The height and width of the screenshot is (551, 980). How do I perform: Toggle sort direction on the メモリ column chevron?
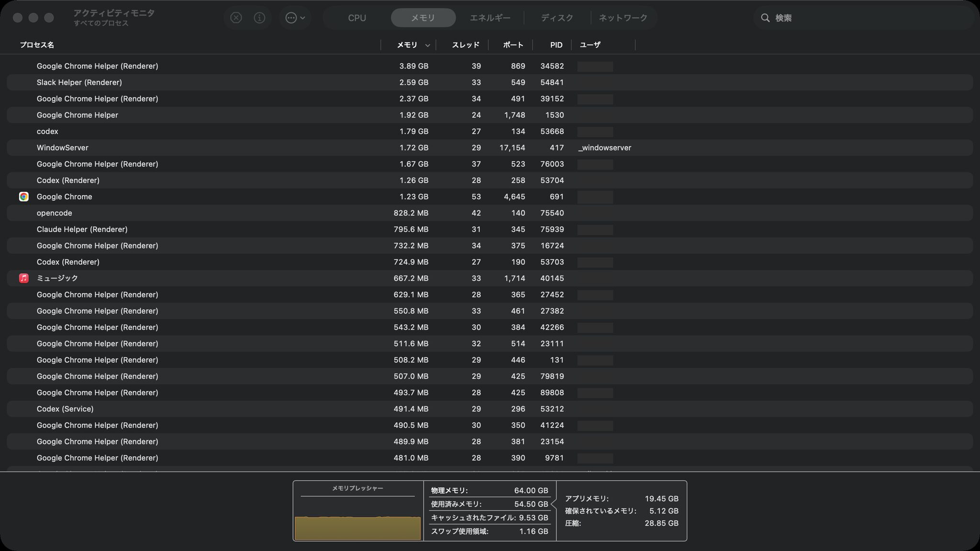click(x=427, y=45)
